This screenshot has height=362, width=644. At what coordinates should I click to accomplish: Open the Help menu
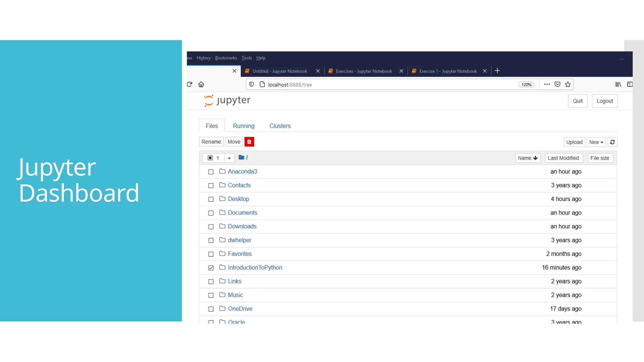click(x=261, y=58)
